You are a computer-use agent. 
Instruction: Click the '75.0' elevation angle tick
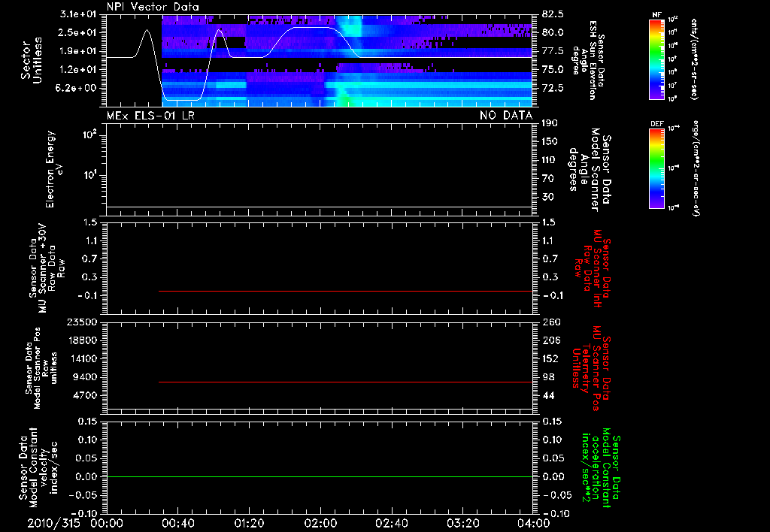[553, 70]
